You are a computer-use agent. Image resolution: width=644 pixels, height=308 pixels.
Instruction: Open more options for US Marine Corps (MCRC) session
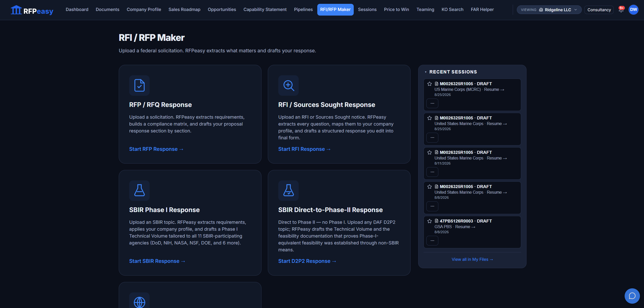click(x=432, y=103)
